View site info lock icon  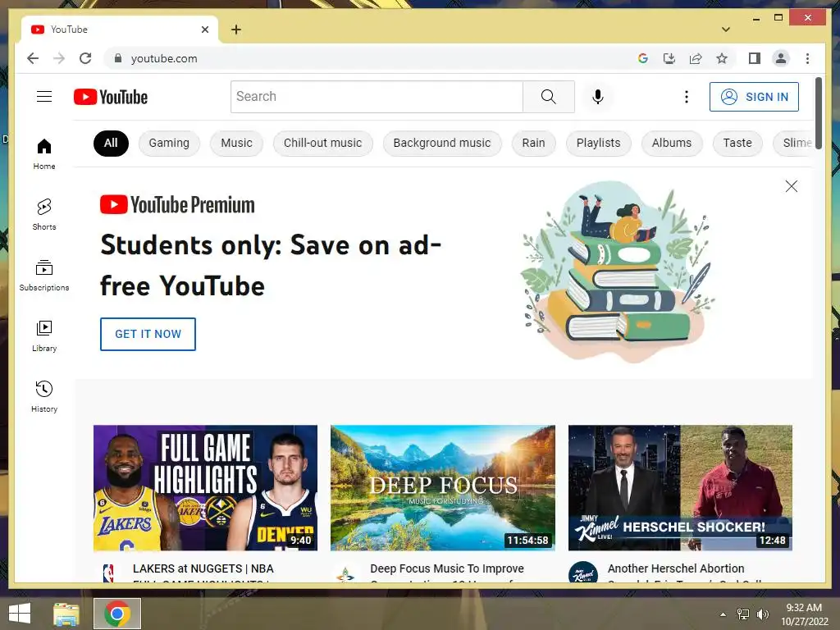point(118,58)
